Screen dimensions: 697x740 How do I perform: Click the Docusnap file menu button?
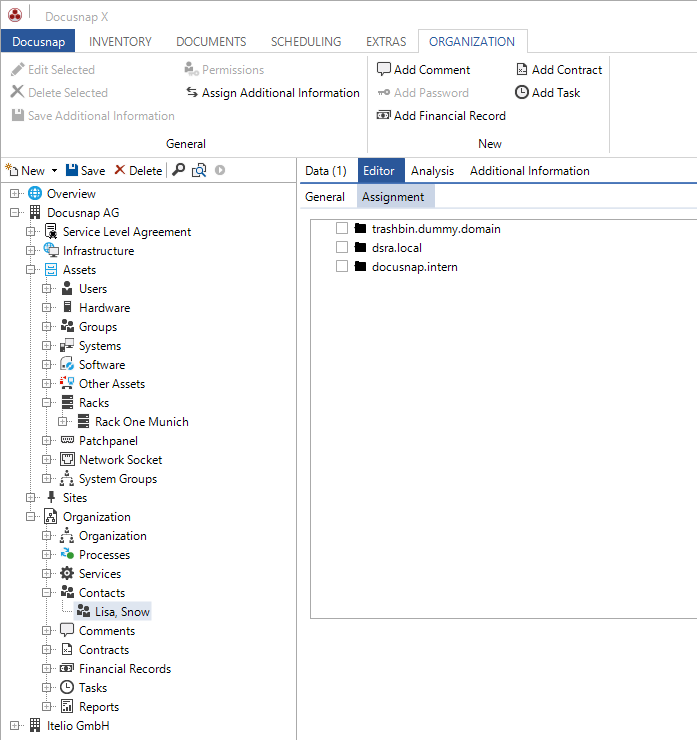click(x=38, y=41)
